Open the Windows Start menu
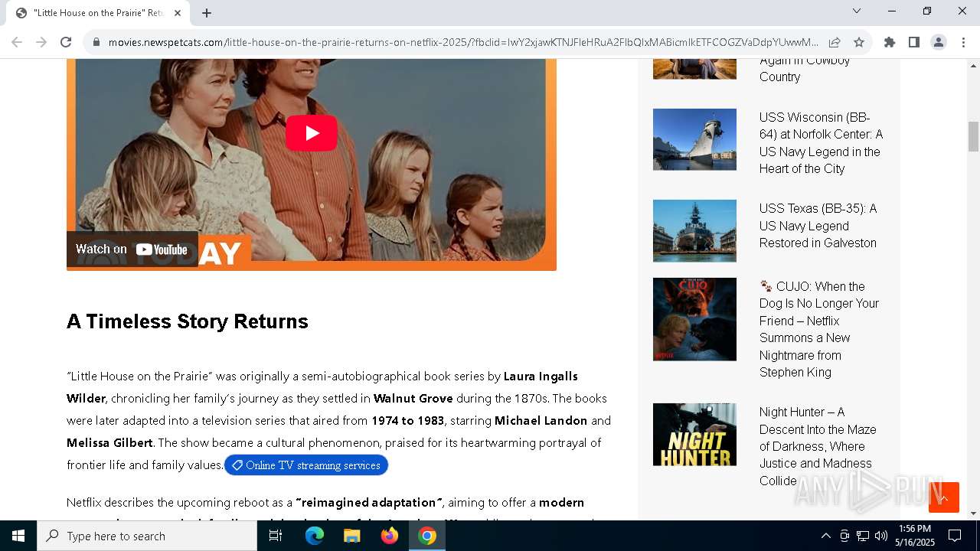The height and width of the screenshot is (551, 980). coord(18,536)
